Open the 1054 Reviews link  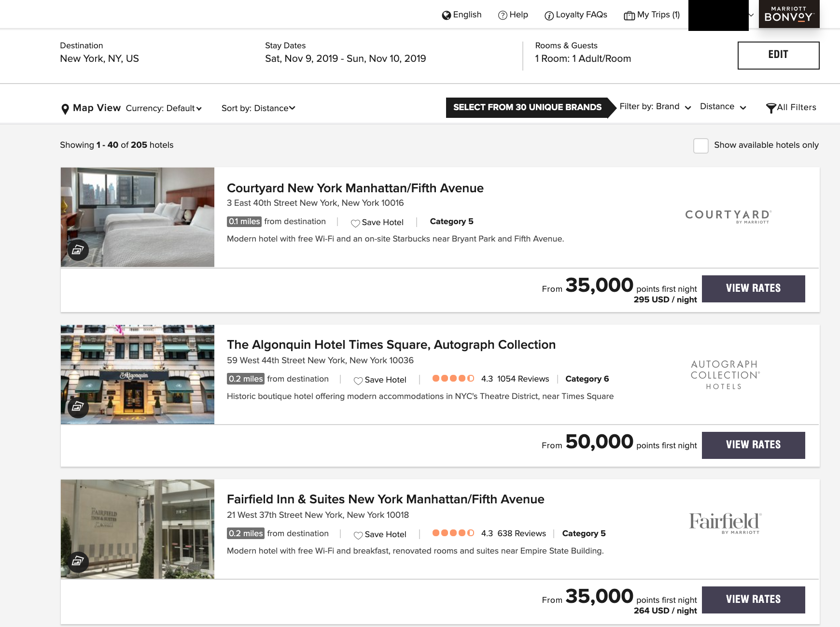click(523, 379)
